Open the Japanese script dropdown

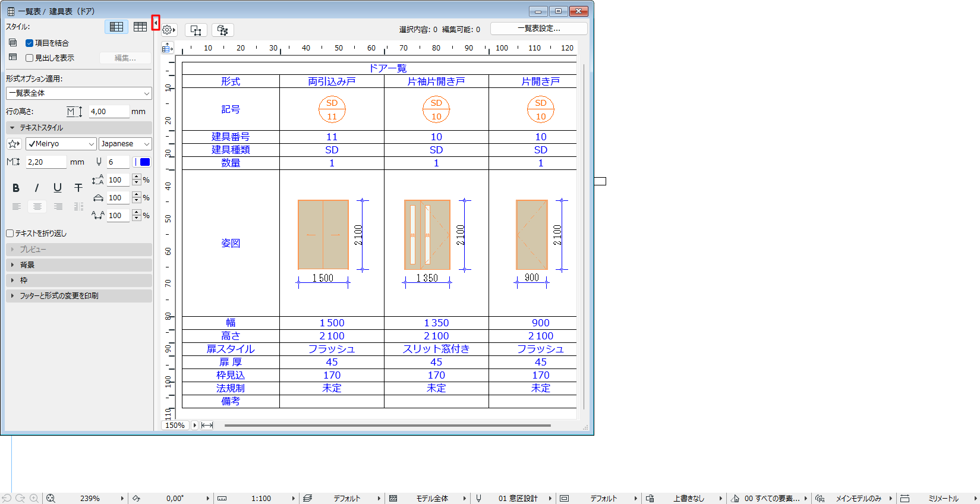pos(125,144)
